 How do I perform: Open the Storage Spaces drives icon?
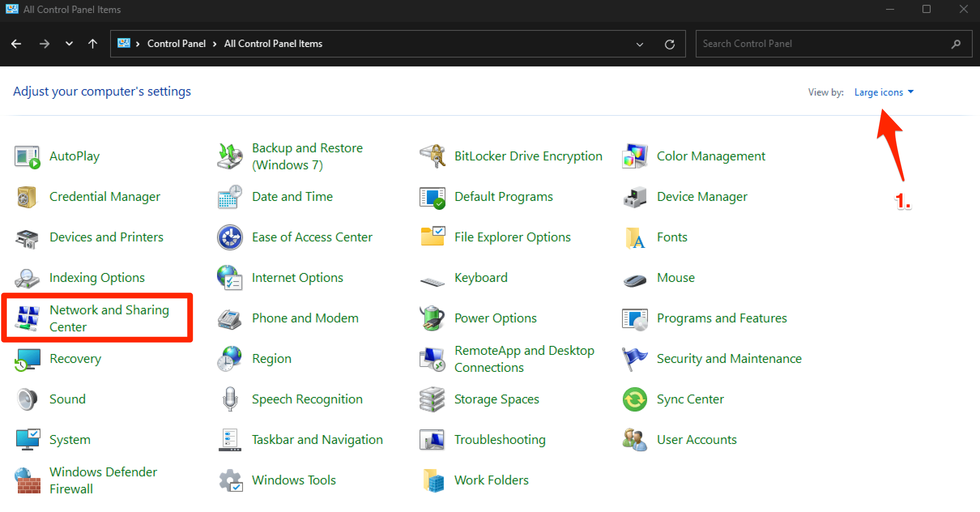[432, 399]
